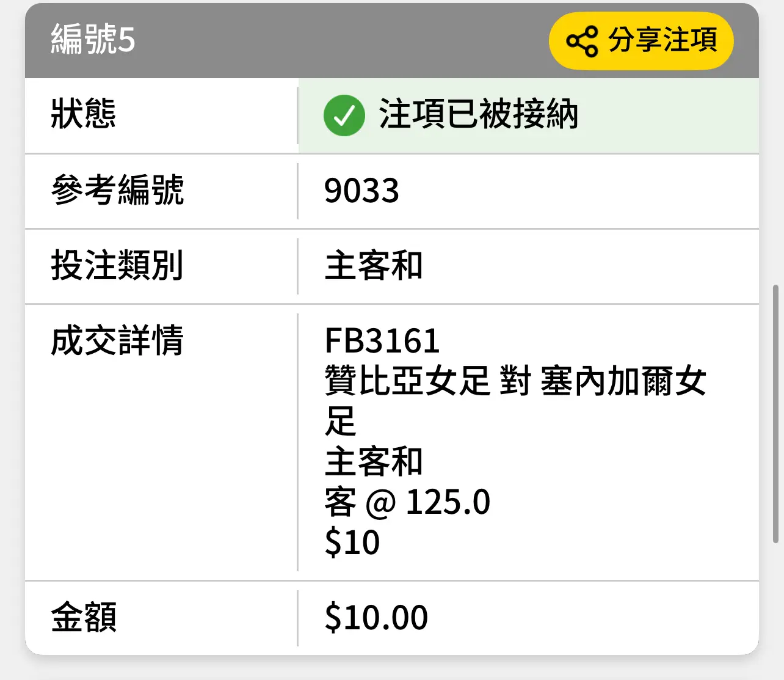Select the $10.00 amount value

376,617
